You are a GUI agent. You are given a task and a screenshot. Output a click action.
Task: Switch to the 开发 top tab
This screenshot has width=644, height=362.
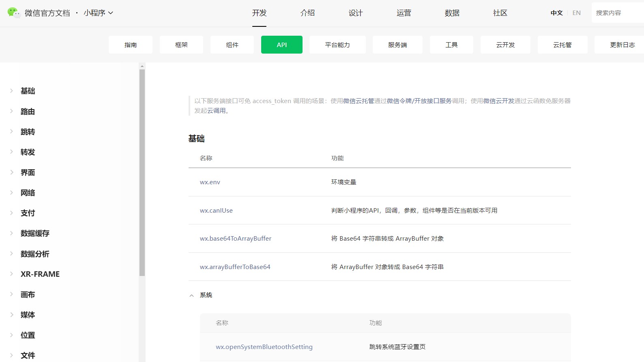259,13
